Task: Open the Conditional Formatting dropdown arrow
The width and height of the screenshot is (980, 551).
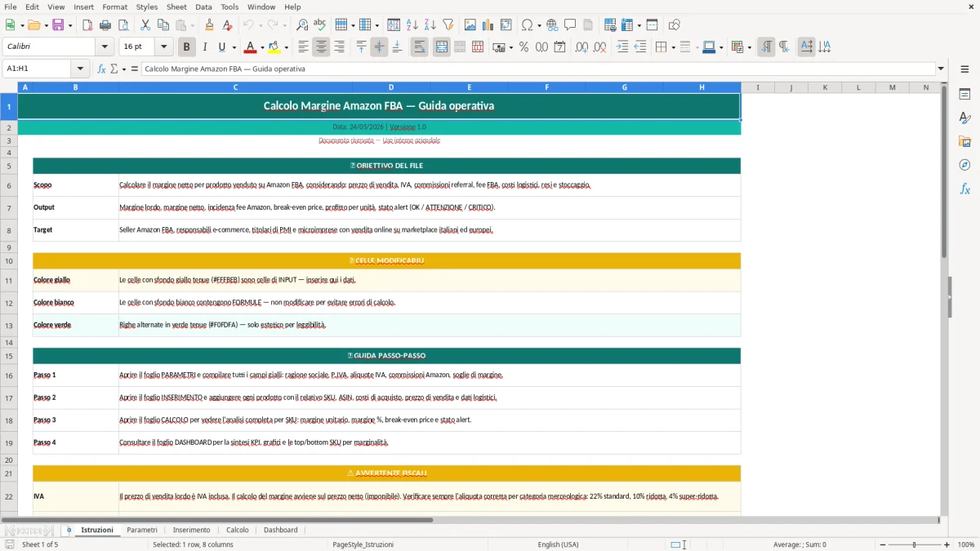Action: click(749, 47)
